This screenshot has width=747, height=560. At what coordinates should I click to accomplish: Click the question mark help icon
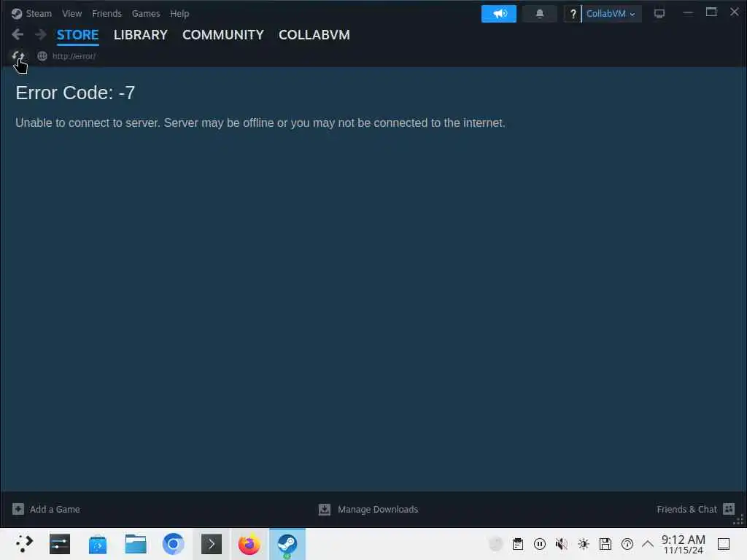[573, 14]
